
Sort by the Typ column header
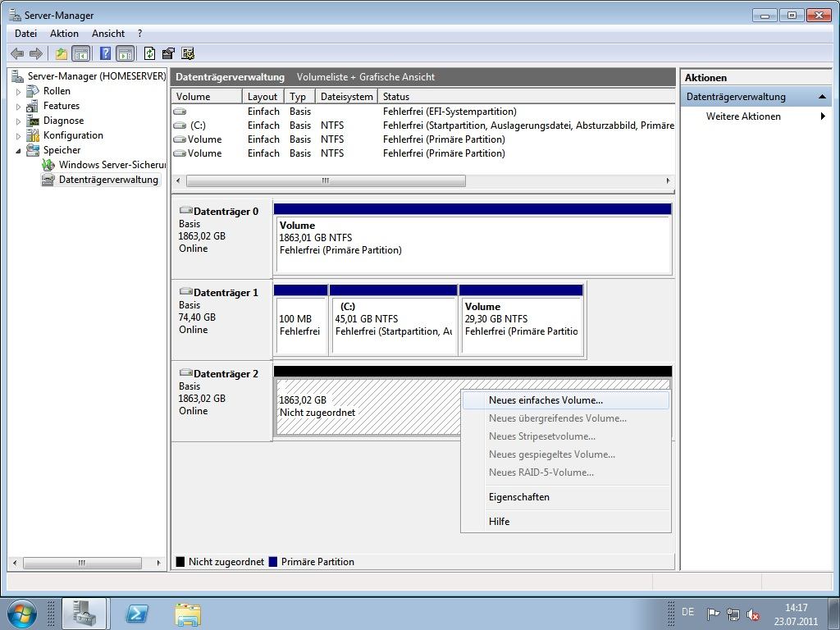point(299,97)
